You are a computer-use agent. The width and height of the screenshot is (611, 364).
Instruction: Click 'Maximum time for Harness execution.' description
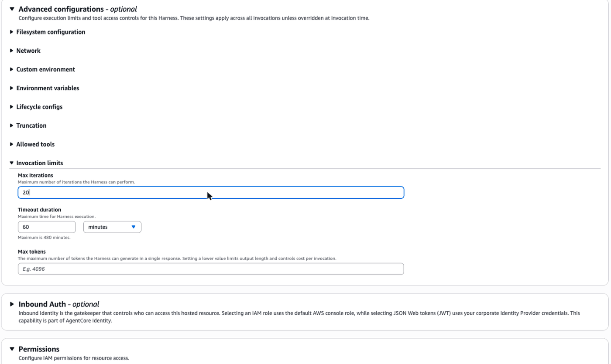coord(57,216)
